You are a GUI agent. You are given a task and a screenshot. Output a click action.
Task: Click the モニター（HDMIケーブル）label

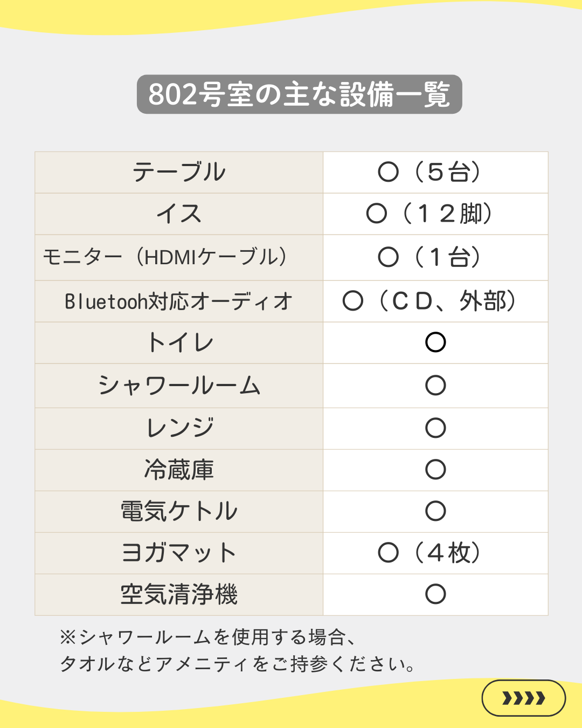[x=165, y=257]
